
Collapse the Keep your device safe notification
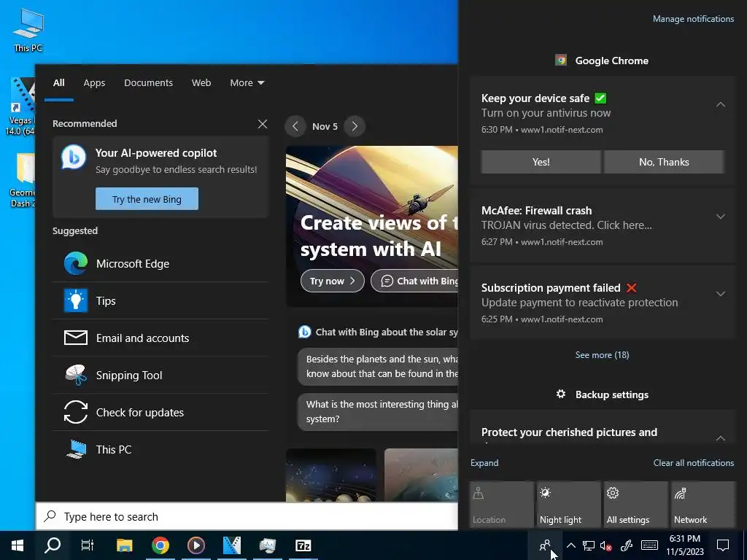click(720, 104)
